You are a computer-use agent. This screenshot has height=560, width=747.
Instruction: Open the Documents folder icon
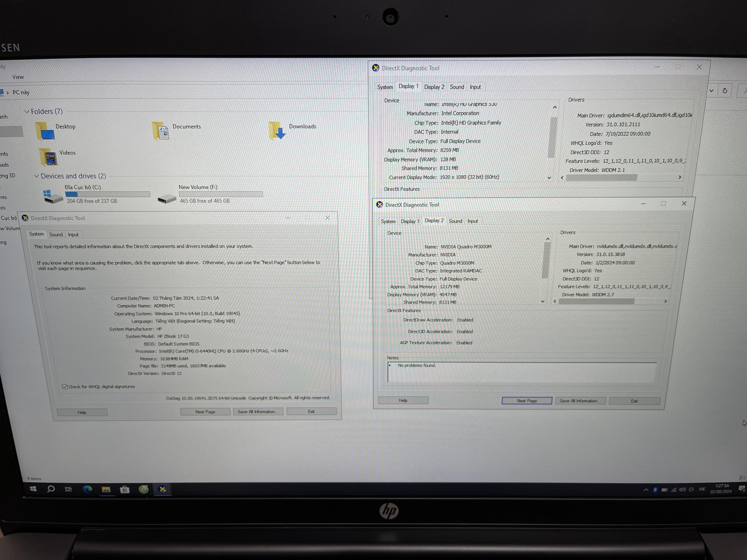point(161,131)
